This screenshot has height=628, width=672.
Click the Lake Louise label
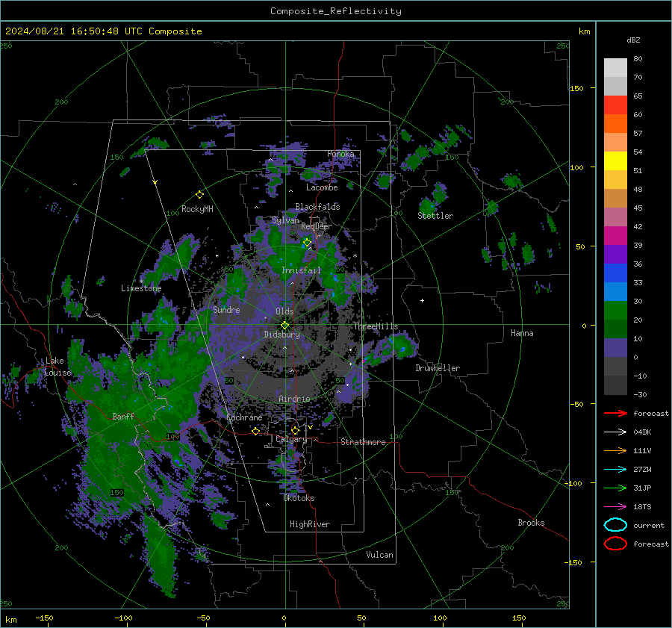coord(57,367)
